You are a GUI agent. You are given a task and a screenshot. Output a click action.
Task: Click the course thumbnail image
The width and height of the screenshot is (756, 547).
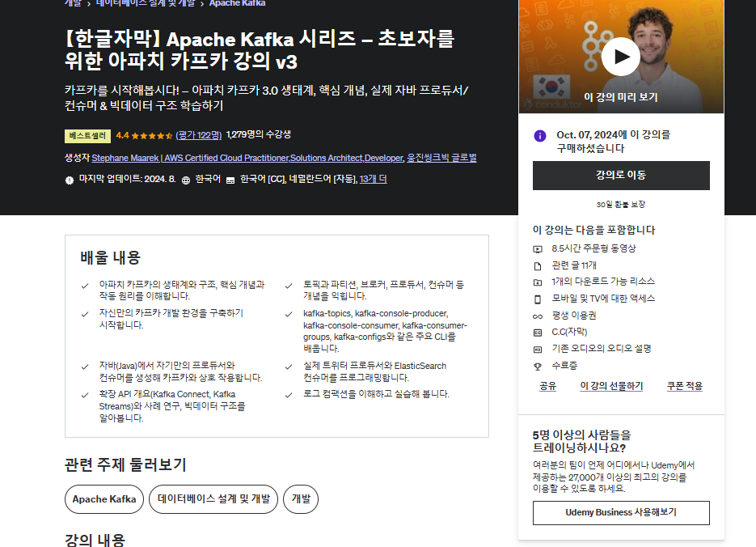[x=621, y=57]
